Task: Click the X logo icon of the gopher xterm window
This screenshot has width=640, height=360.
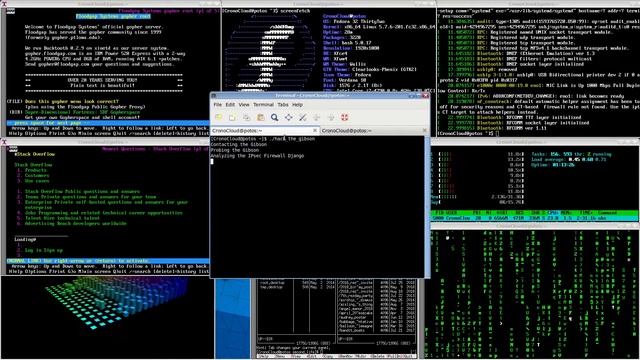Action: (4, 4)
